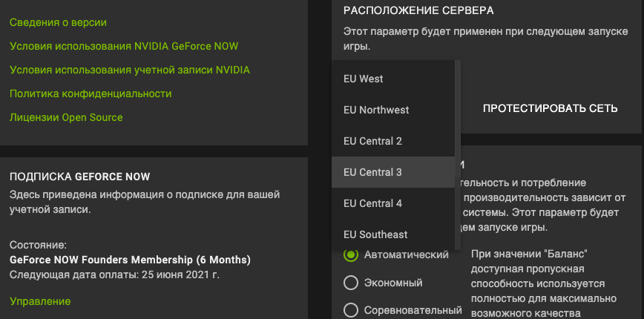Select EU Northwest server option
Screen dimensions: 644x319
(x=393, y=110)
